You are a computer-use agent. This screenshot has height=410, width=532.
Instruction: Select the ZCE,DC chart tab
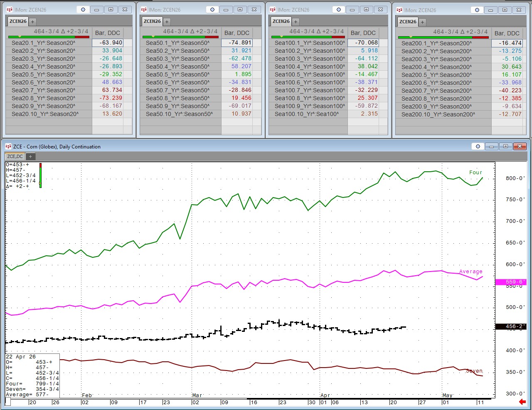(x=15, y=156)
